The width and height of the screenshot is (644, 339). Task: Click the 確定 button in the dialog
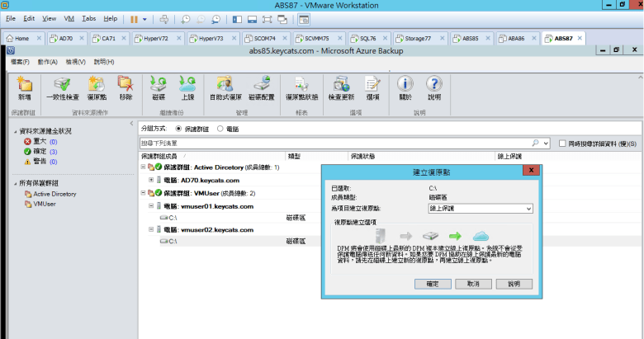click(x=432, y=283)
